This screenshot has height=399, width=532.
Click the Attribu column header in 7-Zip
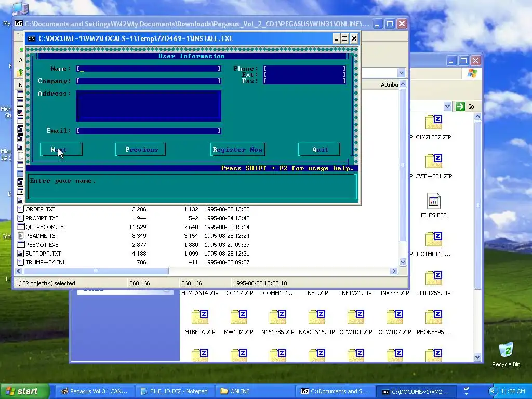click(389, 85)
